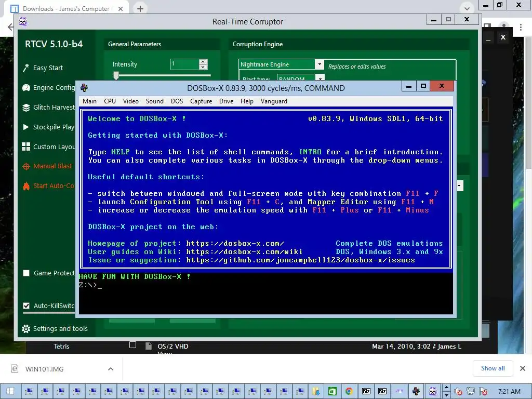Tick checkbox beside OS/2 VHD
532x399 pixels.
[x=132, y=345]
